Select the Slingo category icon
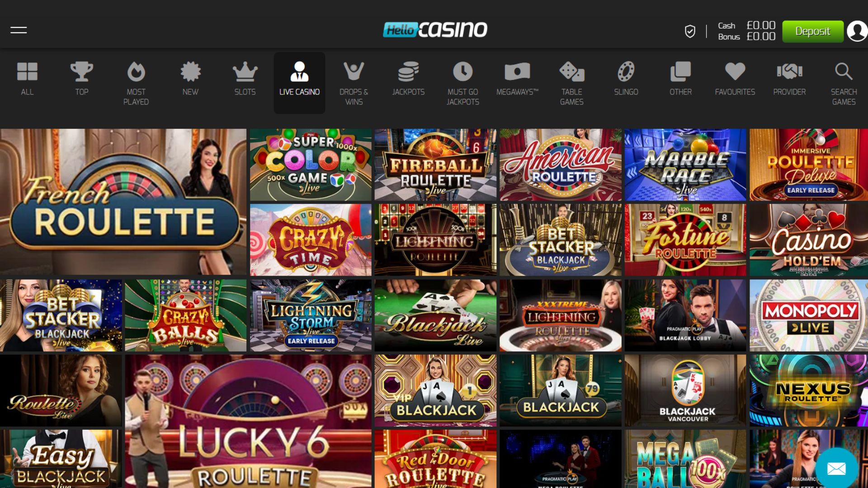The height and width of the screenshot is (488, 868). pos(626,71)
